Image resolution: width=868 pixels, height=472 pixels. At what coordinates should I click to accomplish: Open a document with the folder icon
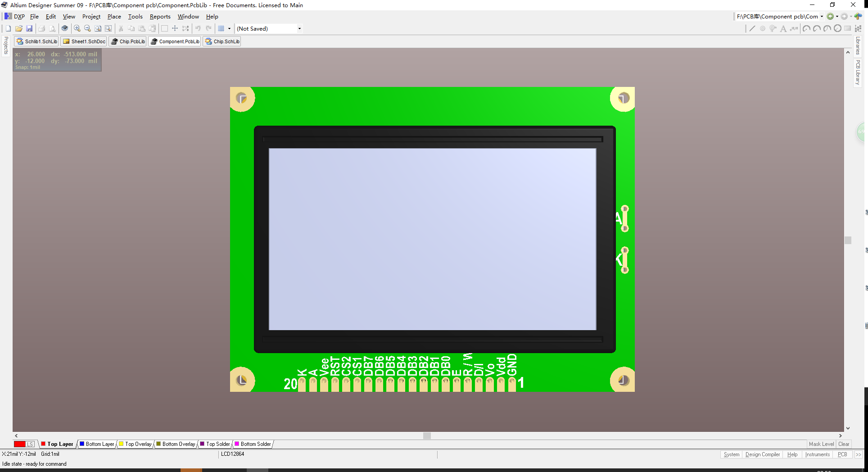point(19,28)
